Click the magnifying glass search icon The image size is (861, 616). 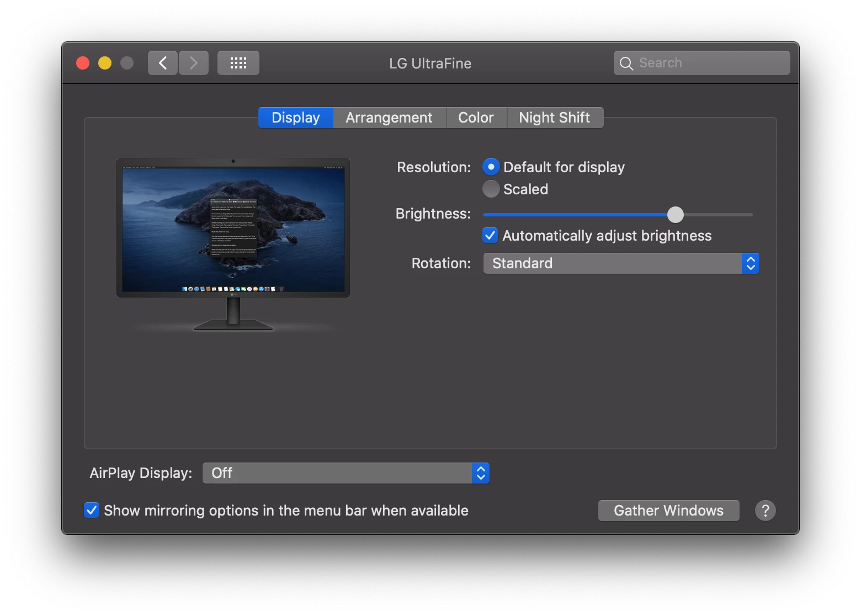626,63
